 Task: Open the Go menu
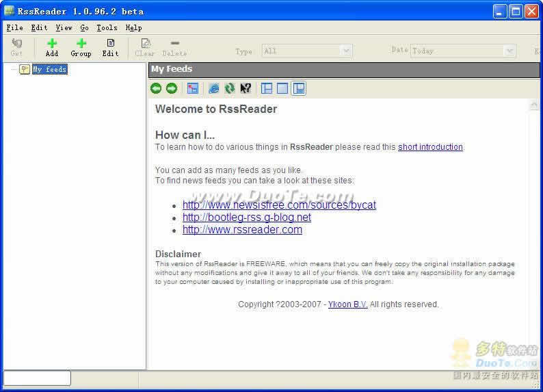coord(85,27)
